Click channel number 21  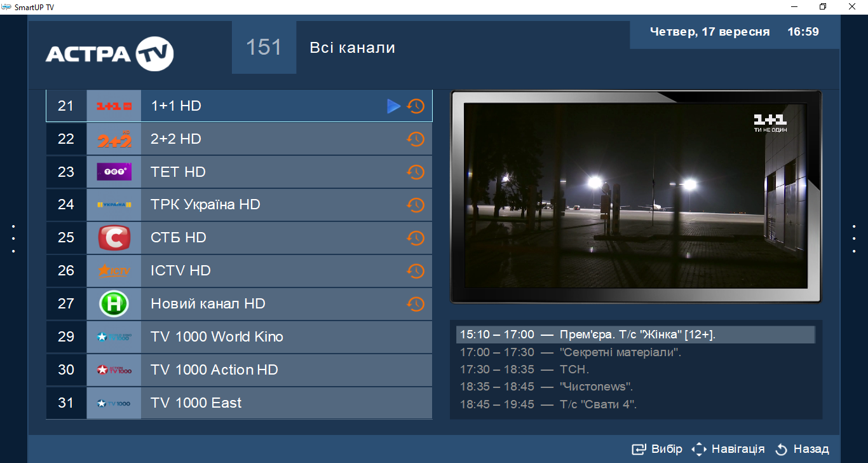pos(66,106)
